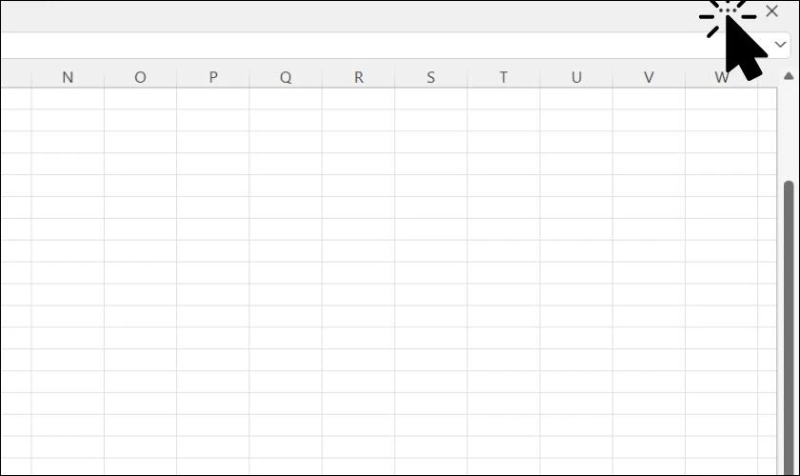Screen dimensions: 800x476
Task: Close the pane with the X button
Action: [x=771, y=11]
